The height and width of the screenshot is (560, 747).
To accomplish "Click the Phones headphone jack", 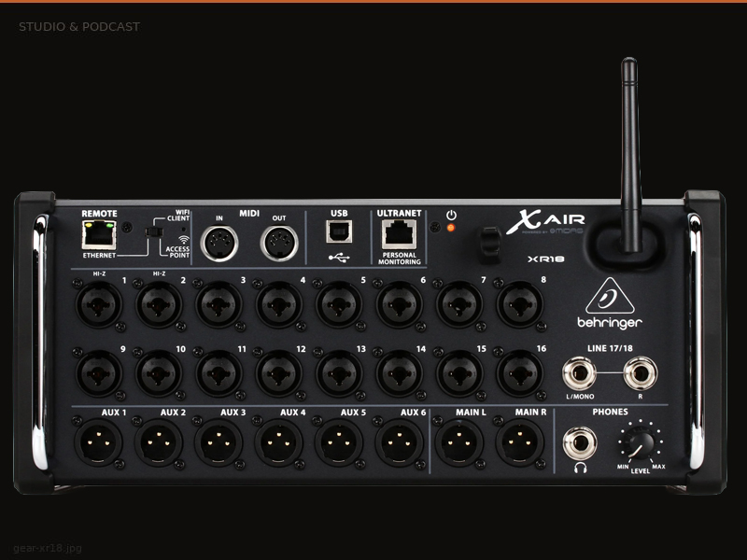I will click(x=579, y=442).
